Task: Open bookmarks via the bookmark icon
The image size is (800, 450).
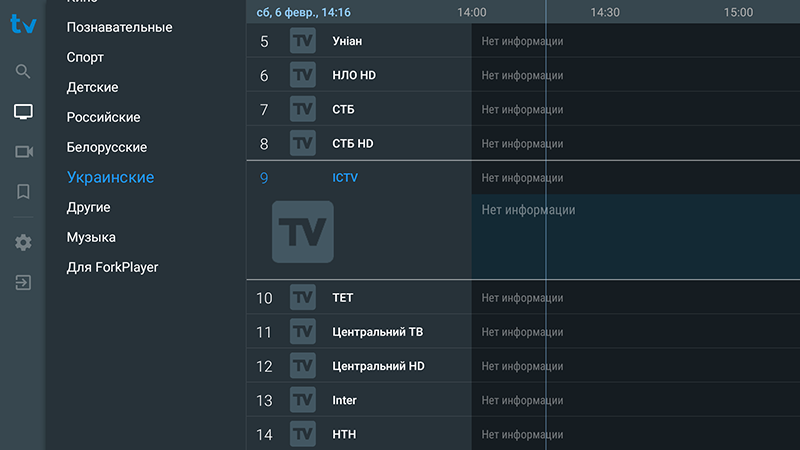Action: tap(23, 192)
